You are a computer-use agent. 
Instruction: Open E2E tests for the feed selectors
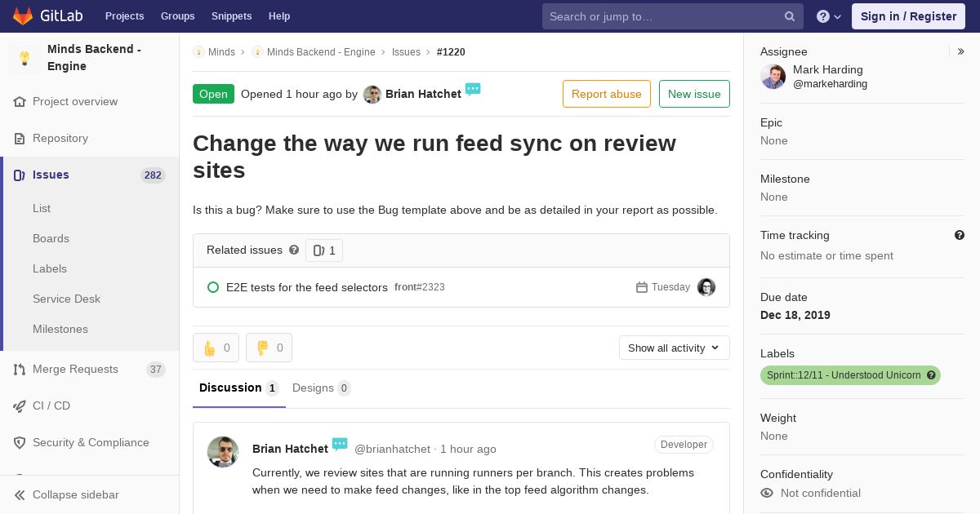coord(307,288)
